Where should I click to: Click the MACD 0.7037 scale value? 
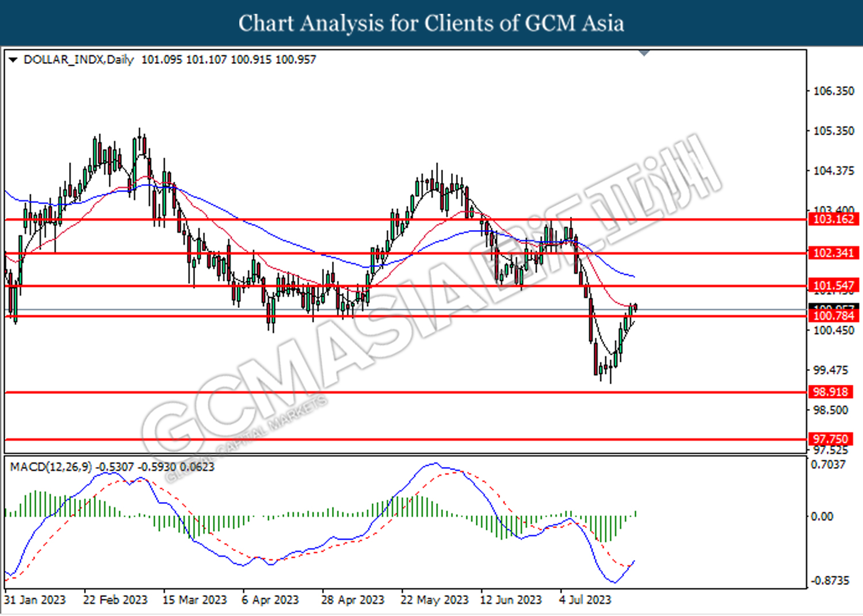pyautogui.click(x=828, y=464)
